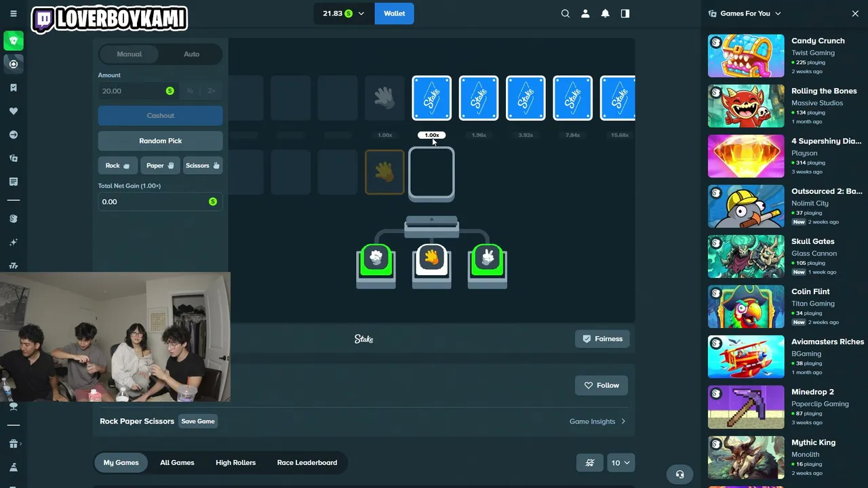Screen dimensions: 868x488
Task: Select the Race Leaderboard tab
Action: click(x=307, y=463)
